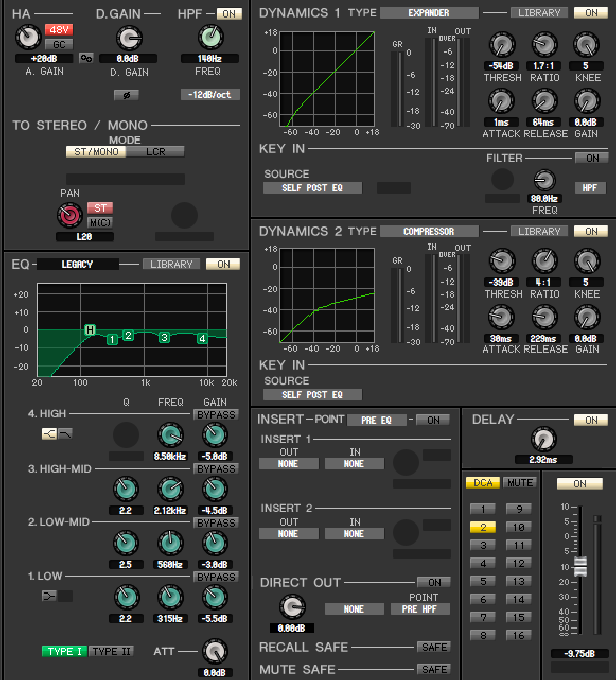Viewport: 616px width, 680px height.
Task: Open the Dynamics 1 LIBRARY
Action: click(539, 13)
